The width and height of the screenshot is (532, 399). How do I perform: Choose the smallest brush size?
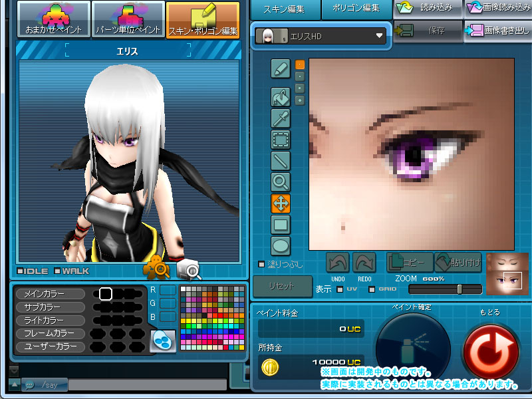[300, 65]
